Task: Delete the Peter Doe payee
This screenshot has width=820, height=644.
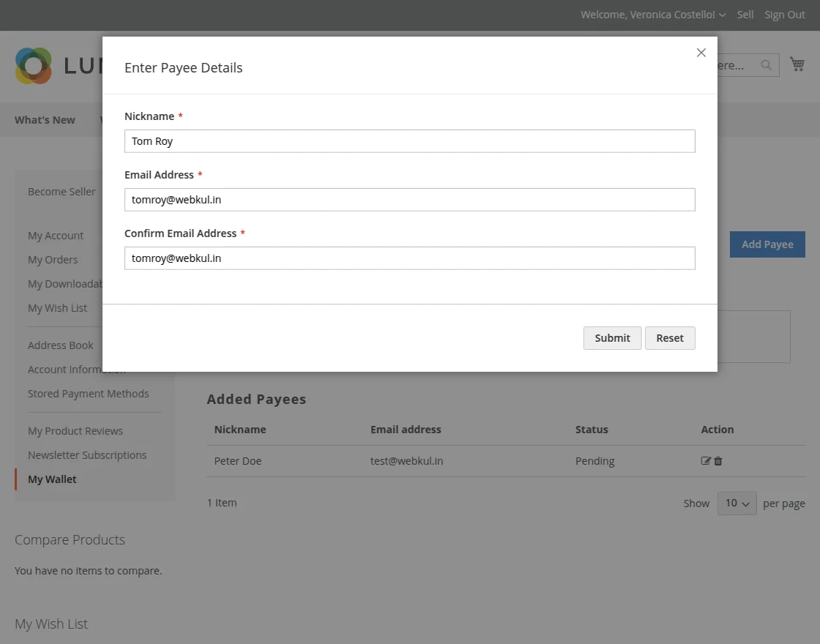Action: (x=717, y=460)
